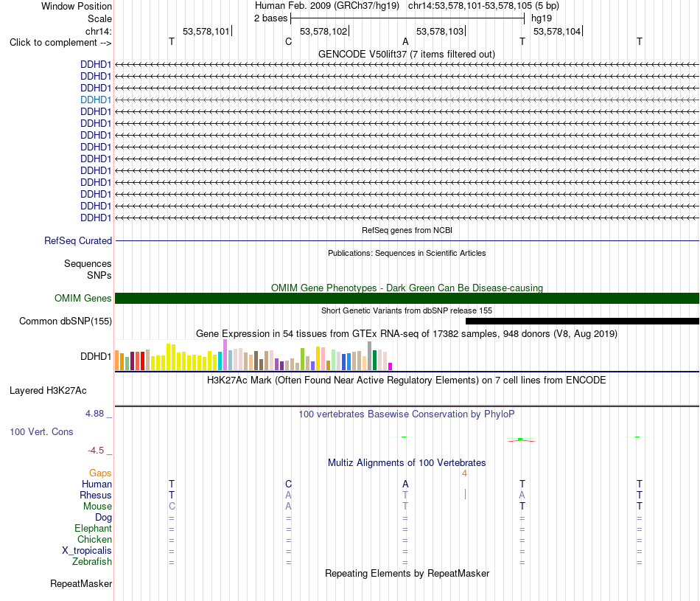Click the RefSeq Curated track label
This screenshot has width=700, height=601.
pos(78,240)
